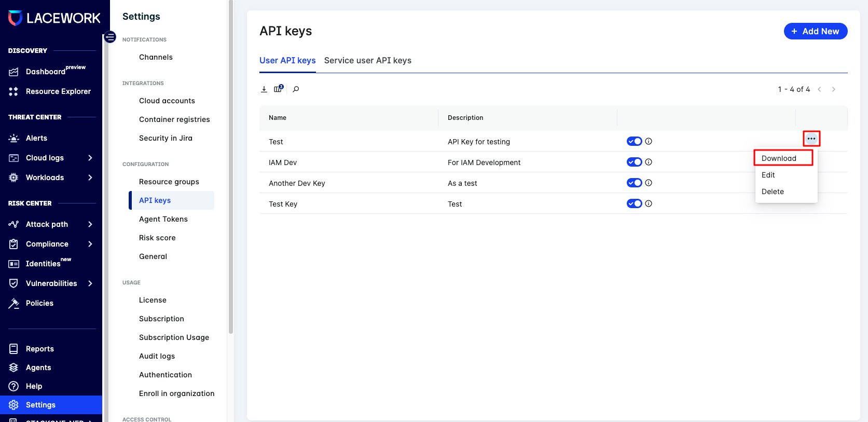
Task: Click the Settings gear icon
Action: 14,405
